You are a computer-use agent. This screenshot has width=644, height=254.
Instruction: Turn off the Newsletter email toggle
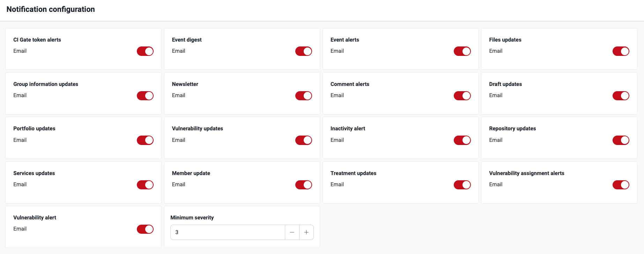[303, 96]
